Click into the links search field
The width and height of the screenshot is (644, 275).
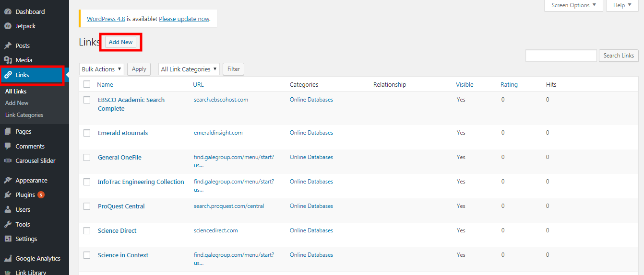click(561, 56)
